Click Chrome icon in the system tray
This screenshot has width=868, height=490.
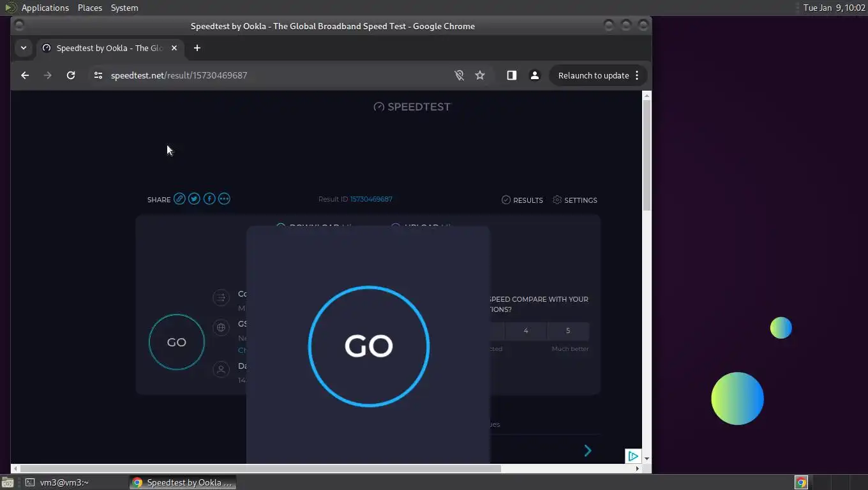click(801, 482)
